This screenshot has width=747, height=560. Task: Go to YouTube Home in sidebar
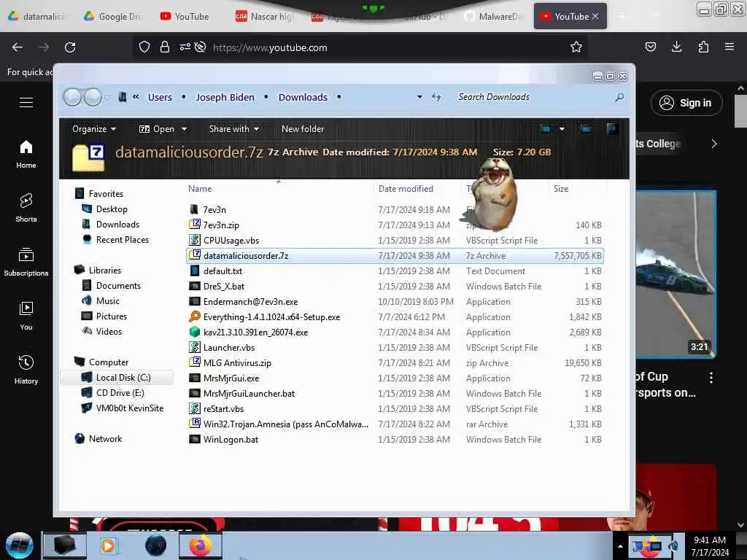26,155
